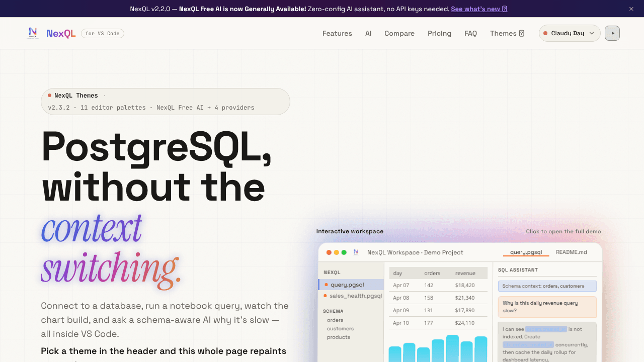Click "Click to open the full demo" text
This screenshot has width=644, height=362.
(563, 231)
